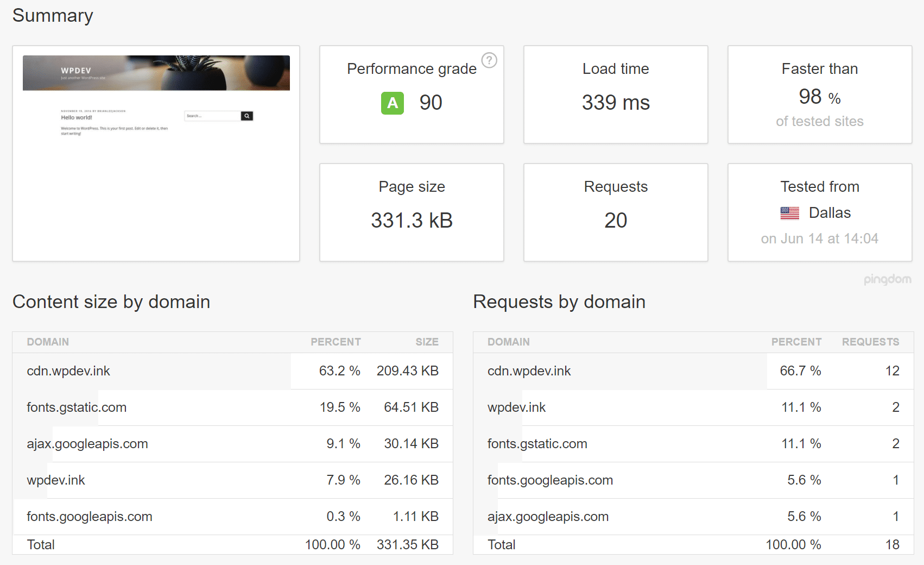Select the Page size card

coord(411,212)
